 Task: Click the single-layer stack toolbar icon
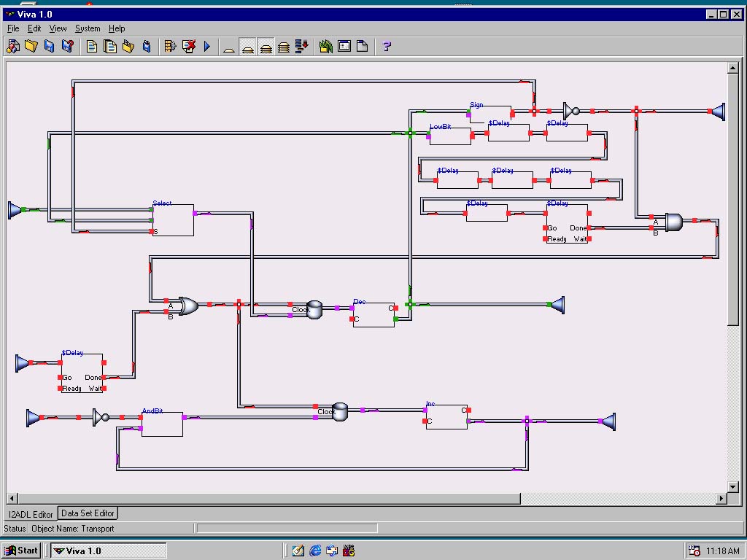pyautogui.click(x=229, y=47)
